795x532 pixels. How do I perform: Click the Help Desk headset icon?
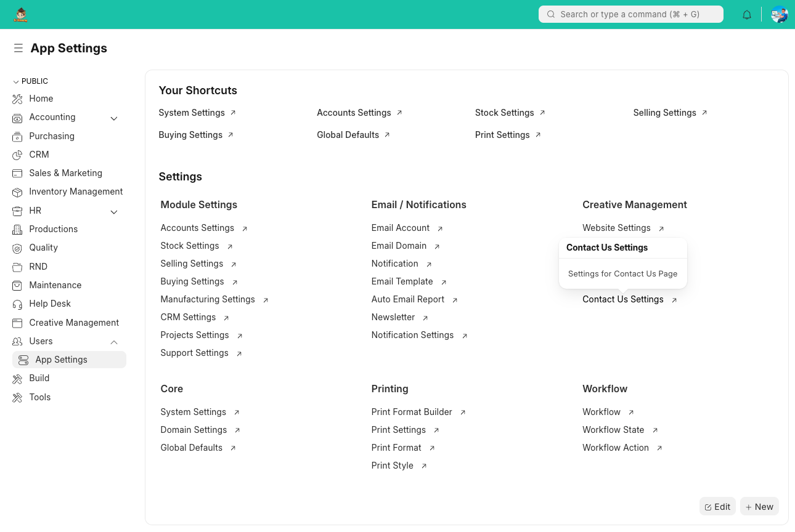tap(17, 304)
